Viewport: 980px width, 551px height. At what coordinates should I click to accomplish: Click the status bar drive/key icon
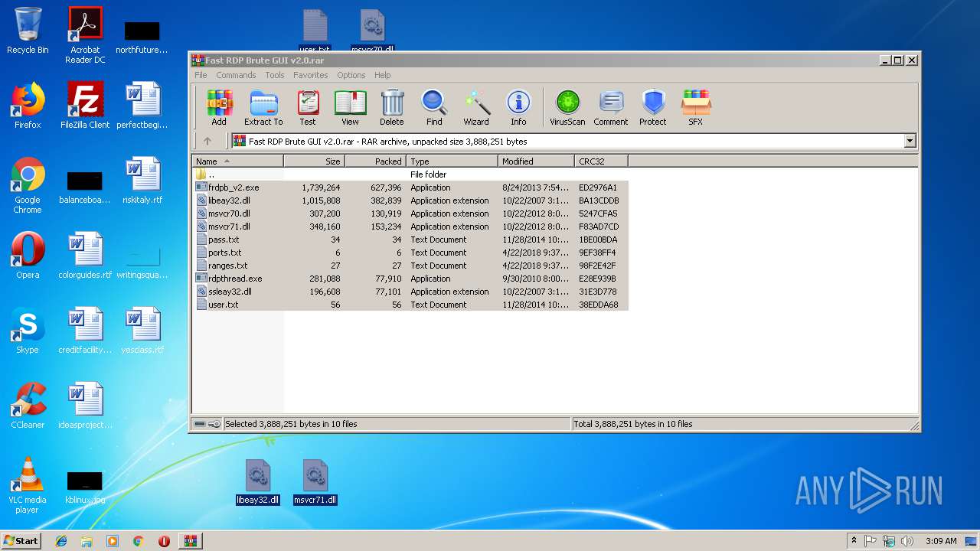207,424
